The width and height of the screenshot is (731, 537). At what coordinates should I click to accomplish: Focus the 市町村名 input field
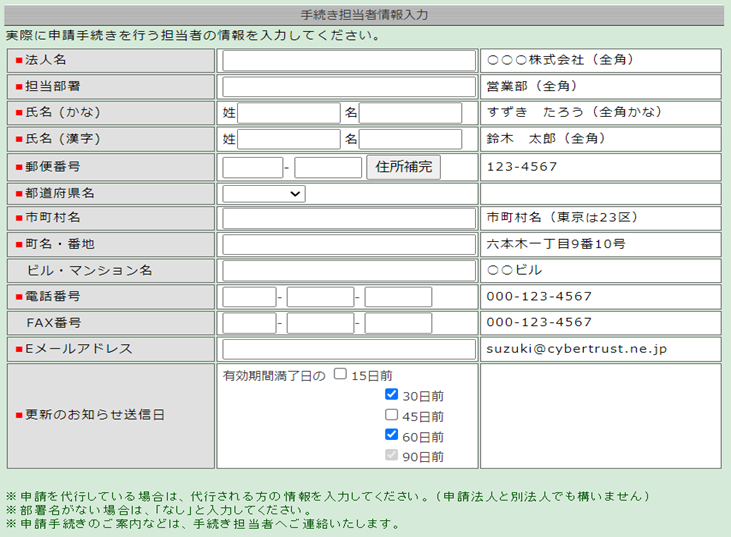[x=348, y=219]
